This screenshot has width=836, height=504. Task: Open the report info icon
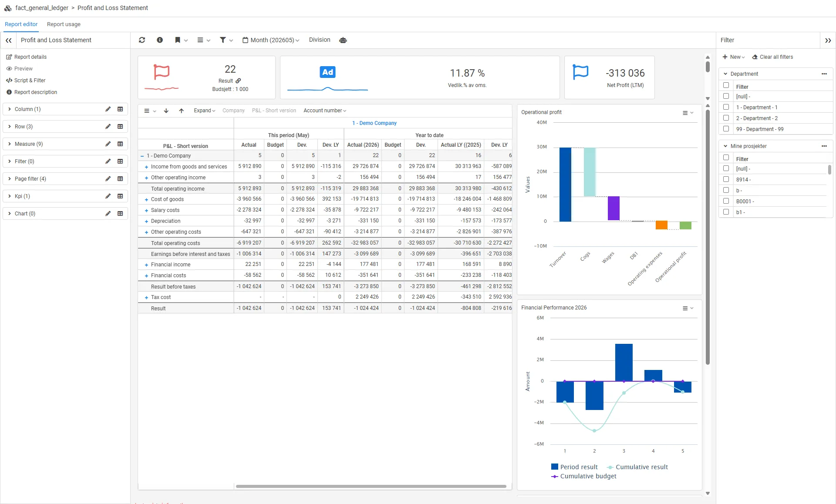160,40
